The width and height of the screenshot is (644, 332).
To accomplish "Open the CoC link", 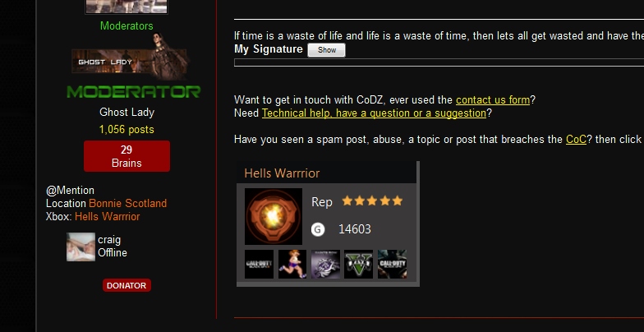I will click(x=576, y=140).
